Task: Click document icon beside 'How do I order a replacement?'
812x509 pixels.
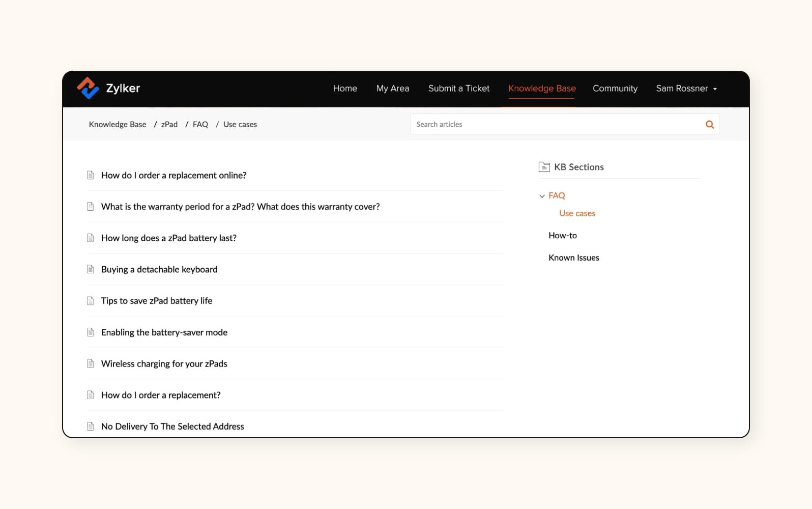Action: click(x=91, y=395)
